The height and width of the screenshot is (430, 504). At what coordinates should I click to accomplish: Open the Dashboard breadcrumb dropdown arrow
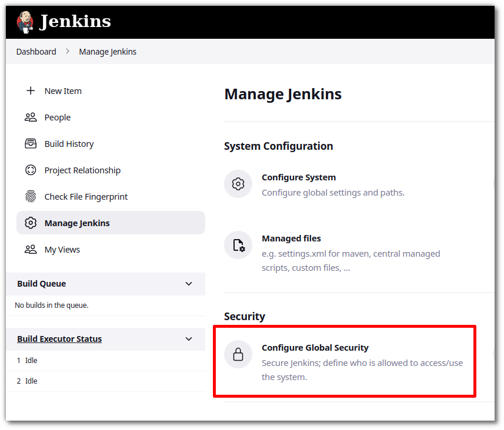point(68,51)
